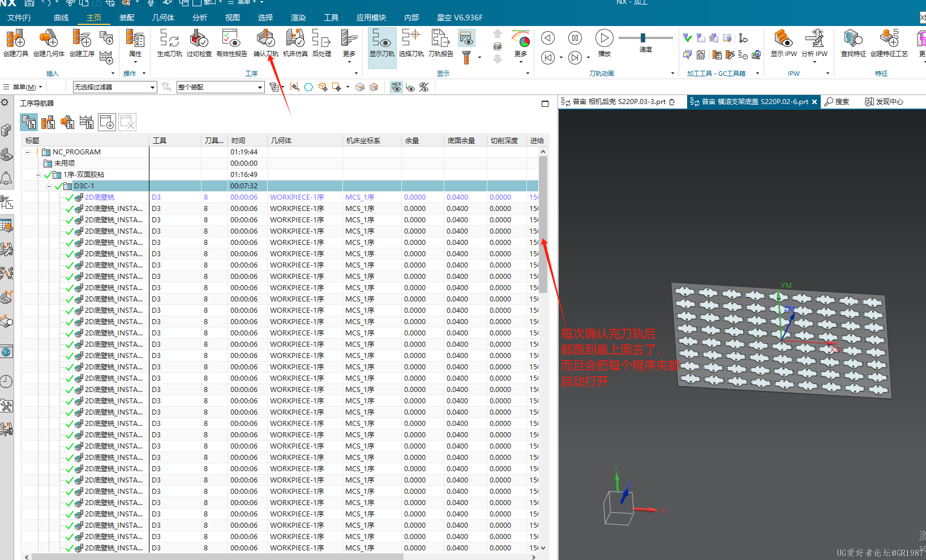
Task: Expand the 分析 IPW dropdown
Action: tap(814, 62)
